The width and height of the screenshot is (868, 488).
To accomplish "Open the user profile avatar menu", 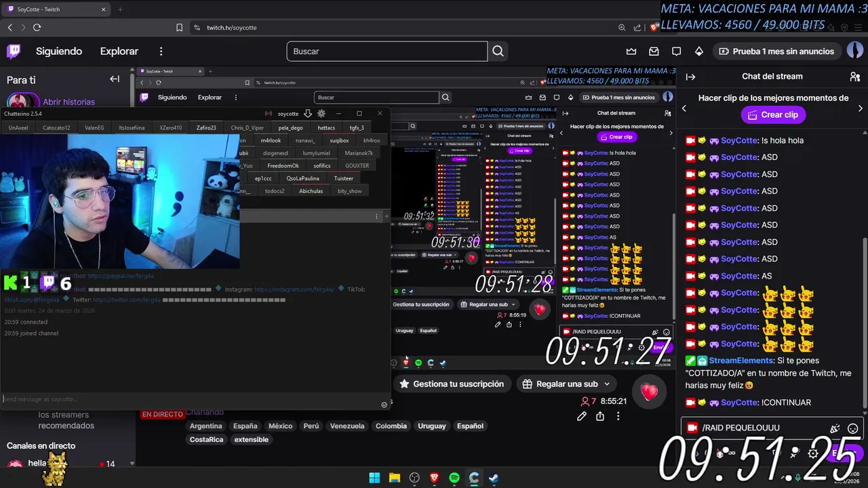I will 854,51.
